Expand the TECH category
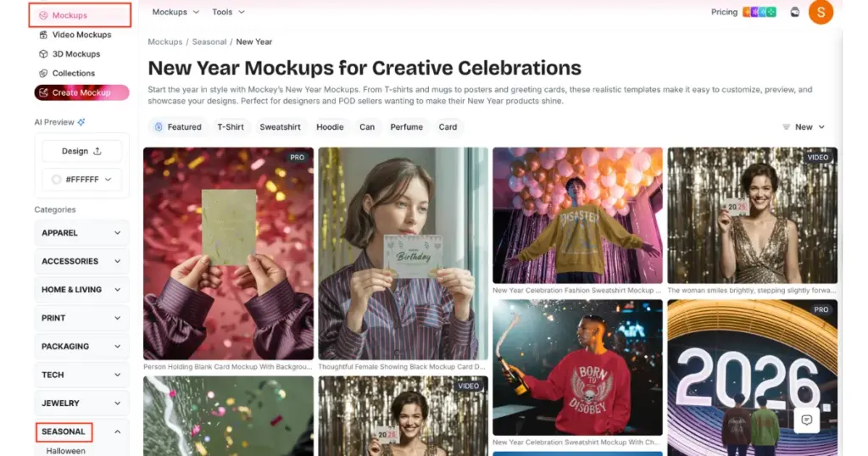868x456 pixels. pos(81,375)
